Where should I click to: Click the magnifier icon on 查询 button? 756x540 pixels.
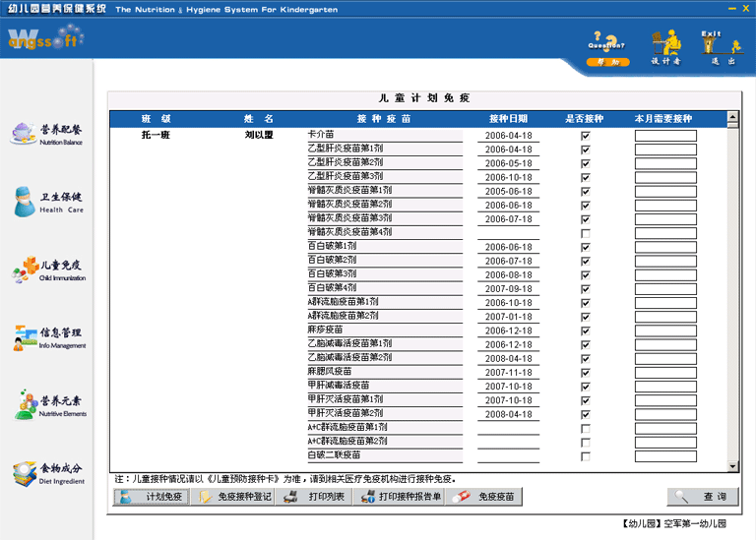point(681,496)
